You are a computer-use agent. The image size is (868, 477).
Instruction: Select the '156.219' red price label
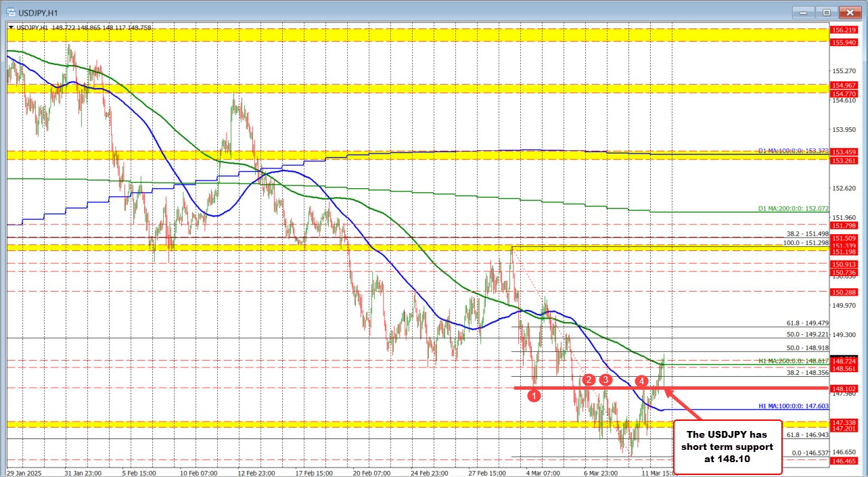[x=843, y=31]
